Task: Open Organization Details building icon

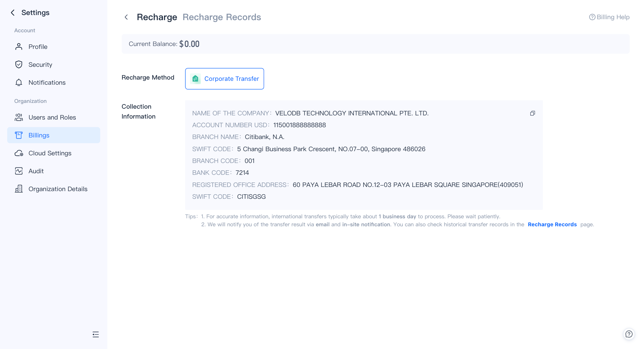Action: click(19, 189)
